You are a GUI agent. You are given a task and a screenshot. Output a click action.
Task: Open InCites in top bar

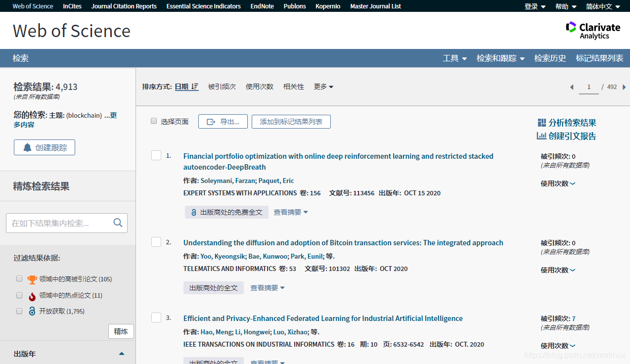tap(72, 6)
